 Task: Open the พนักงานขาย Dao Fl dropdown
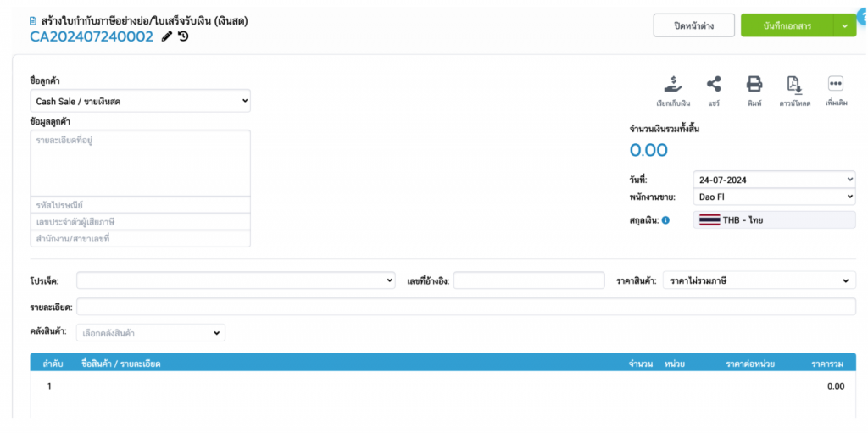(774, 197)
